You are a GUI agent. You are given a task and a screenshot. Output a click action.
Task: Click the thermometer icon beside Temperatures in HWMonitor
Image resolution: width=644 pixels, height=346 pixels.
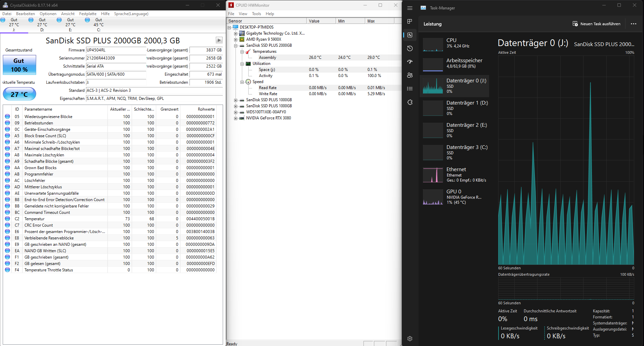coord(248,51)
